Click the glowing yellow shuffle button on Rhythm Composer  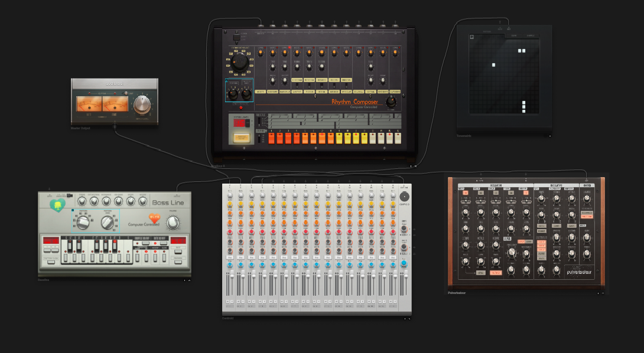(x=242, y=138)
